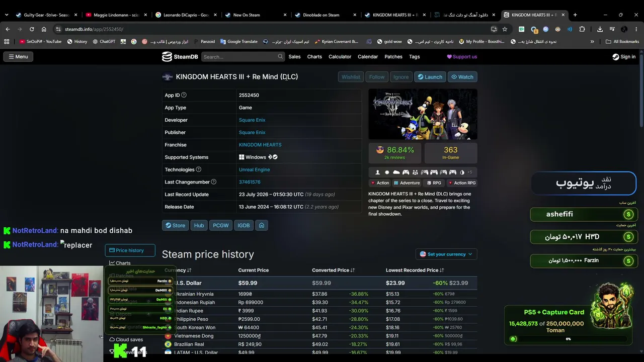
Task: Open the game's homepage via house icon
Action: [262, 225]
